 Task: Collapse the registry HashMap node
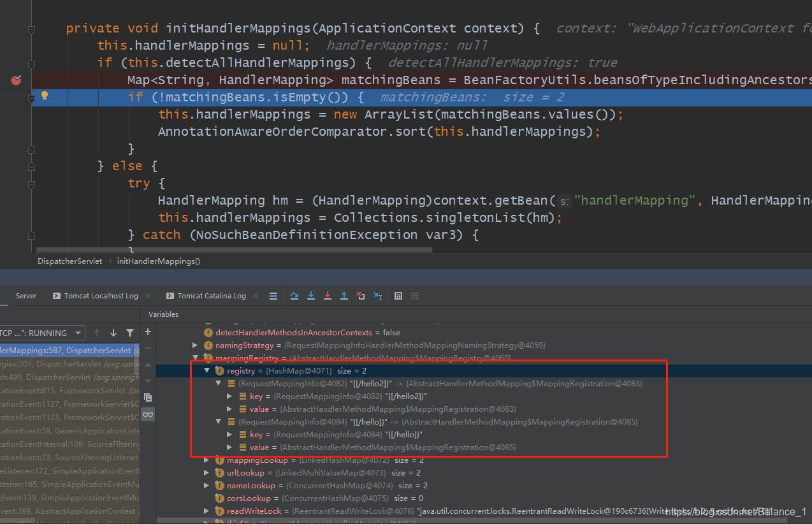(x=207, y=370)
